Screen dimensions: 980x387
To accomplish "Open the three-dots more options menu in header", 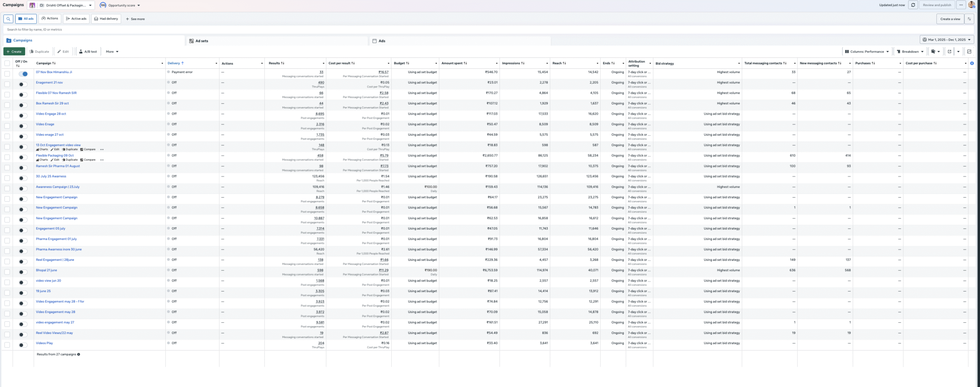I will pyautogui.click(x=961, y=5).
